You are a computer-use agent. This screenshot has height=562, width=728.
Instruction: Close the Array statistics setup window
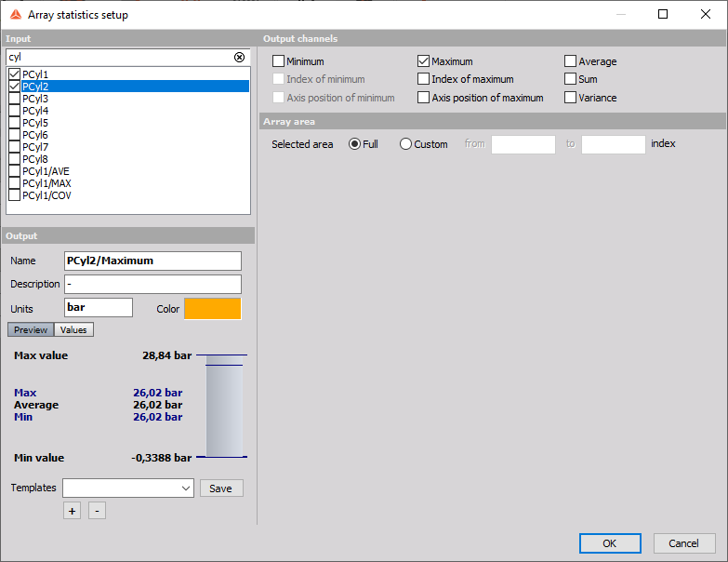click(x=706, y=14)
